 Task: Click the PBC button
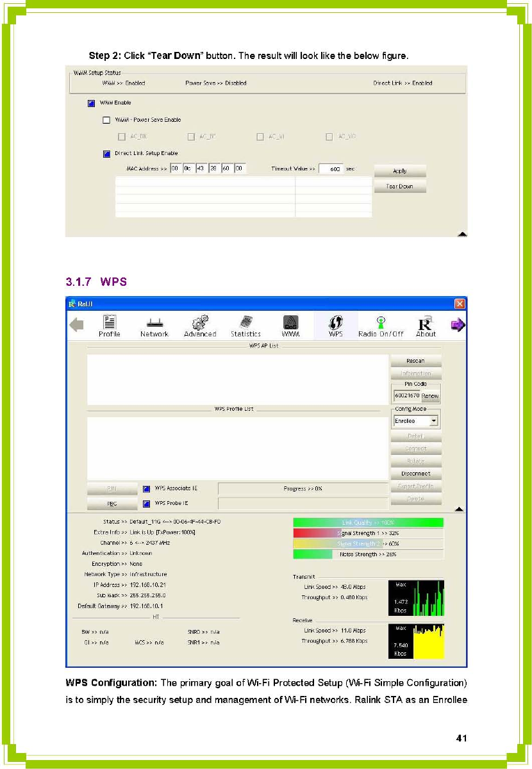[112, 504]
